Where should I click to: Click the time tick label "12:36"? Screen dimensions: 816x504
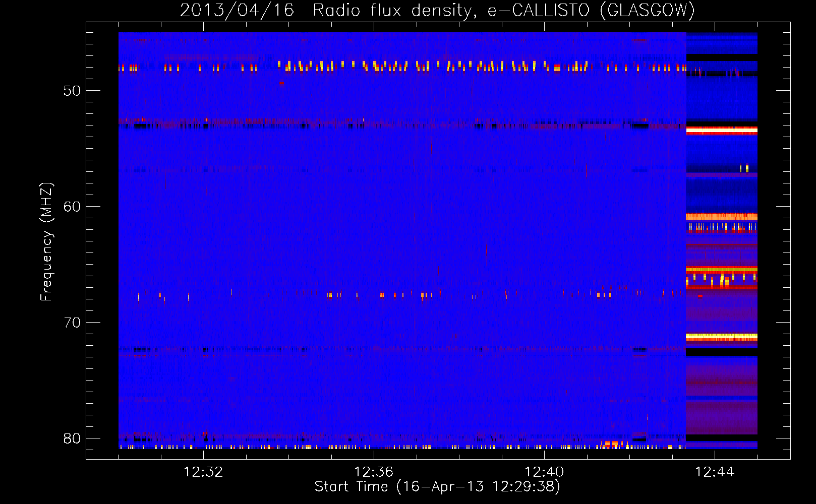pos(374,472)
